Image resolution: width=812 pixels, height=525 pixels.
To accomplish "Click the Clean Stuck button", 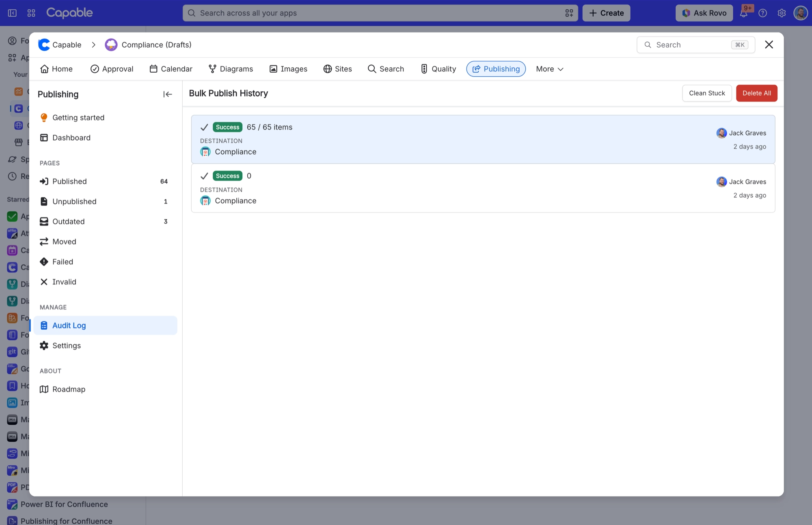I will click(x=707, y=93).
